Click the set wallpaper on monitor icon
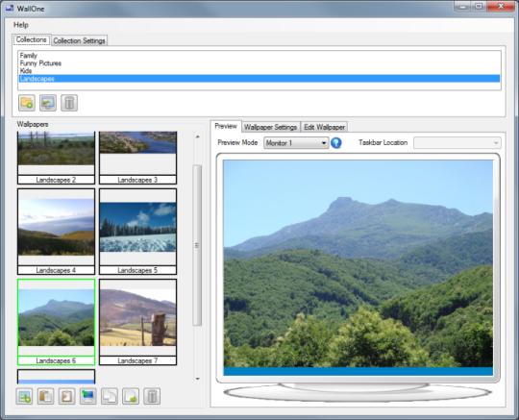Screen dimensions: 519x420 [88, 396]
